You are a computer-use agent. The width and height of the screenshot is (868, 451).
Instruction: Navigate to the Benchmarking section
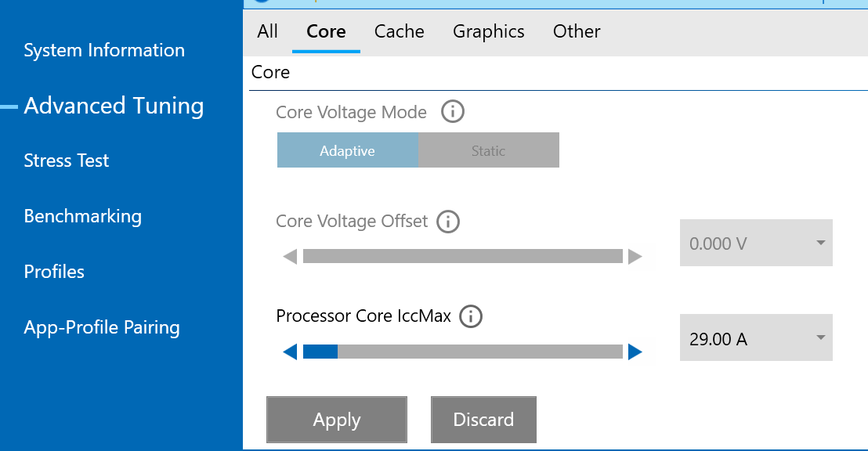[82, 216]
